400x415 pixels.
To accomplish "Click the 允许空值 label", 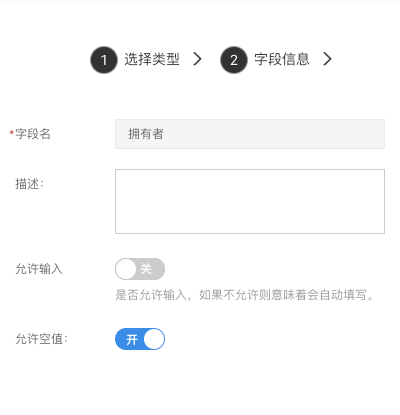I will coord(41,339).
